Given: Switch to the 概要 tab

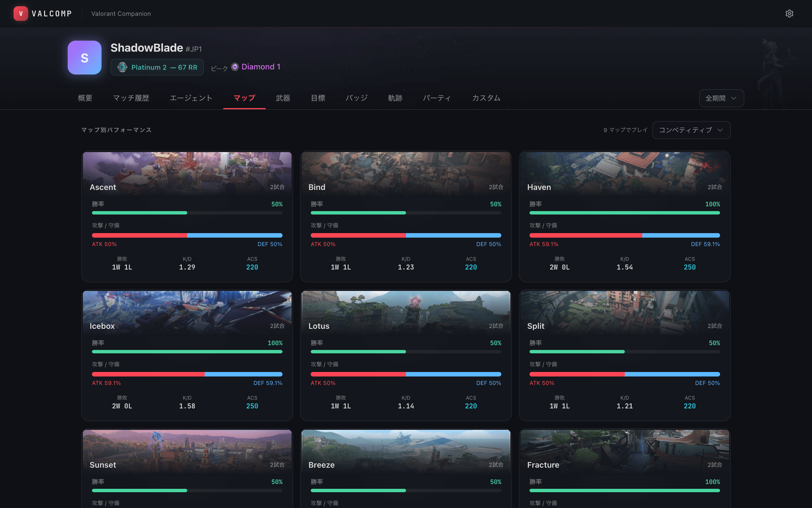Looking at the screenshot, I should click(x=85, y=98).
